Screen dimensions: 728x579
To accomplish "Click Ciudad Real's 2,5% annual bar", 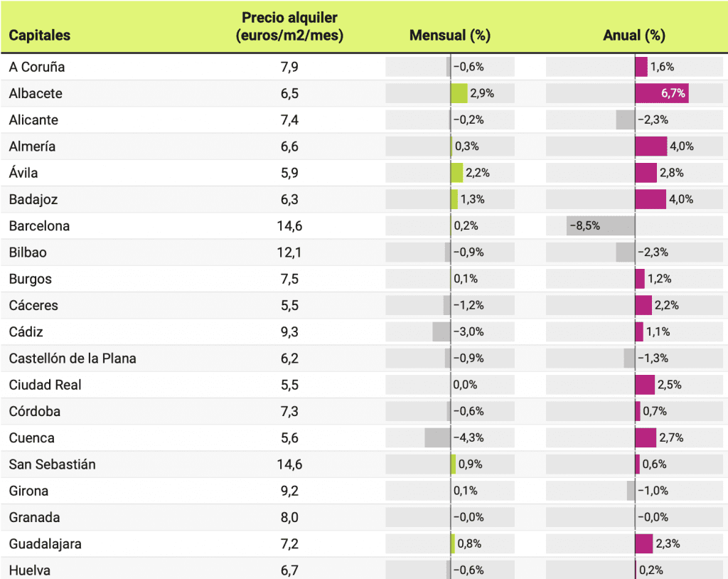I will click(x=644, y=385).
